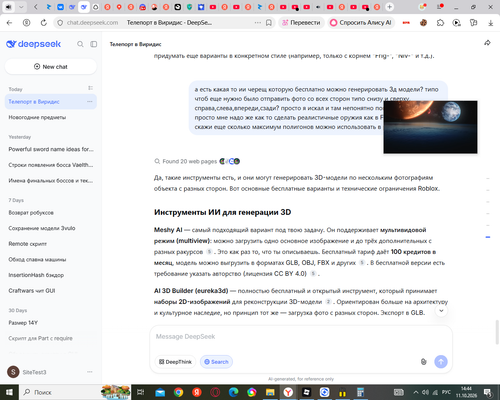Click the chat.deepseek.com address field

pyautogui.click(x=92, y=23)
